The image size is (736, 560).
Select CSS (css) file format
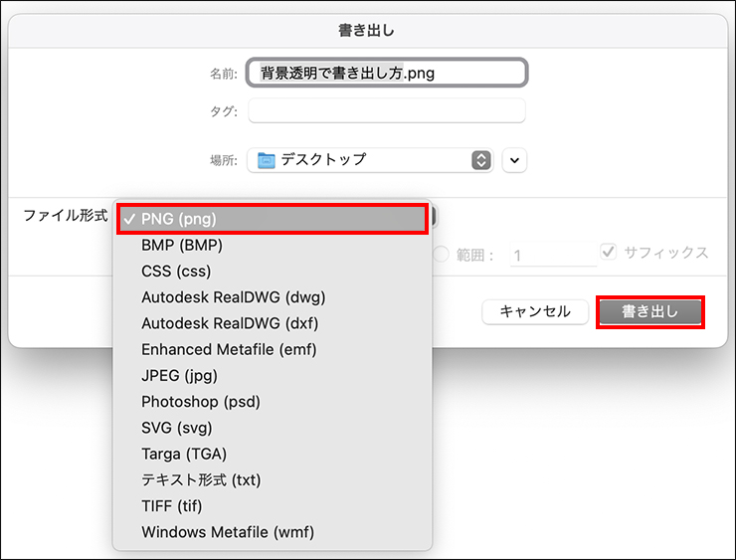click(x=176, y=271)
